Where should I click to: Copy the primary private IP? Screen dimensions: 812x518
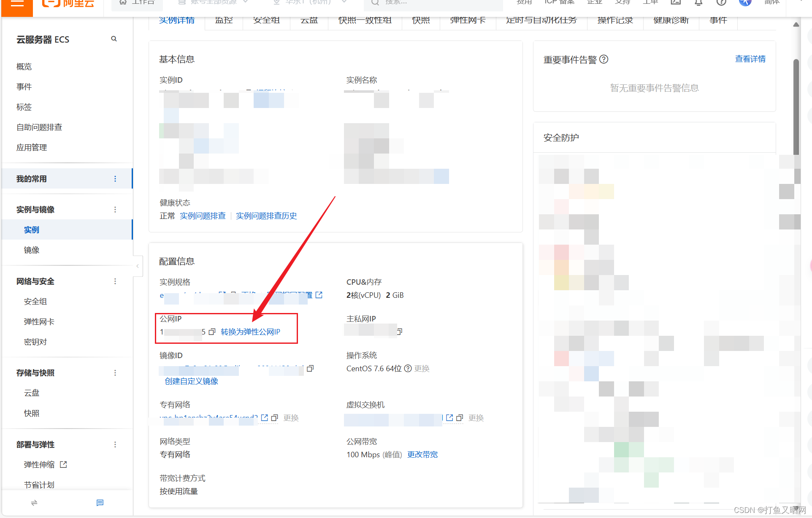(399, 332)
